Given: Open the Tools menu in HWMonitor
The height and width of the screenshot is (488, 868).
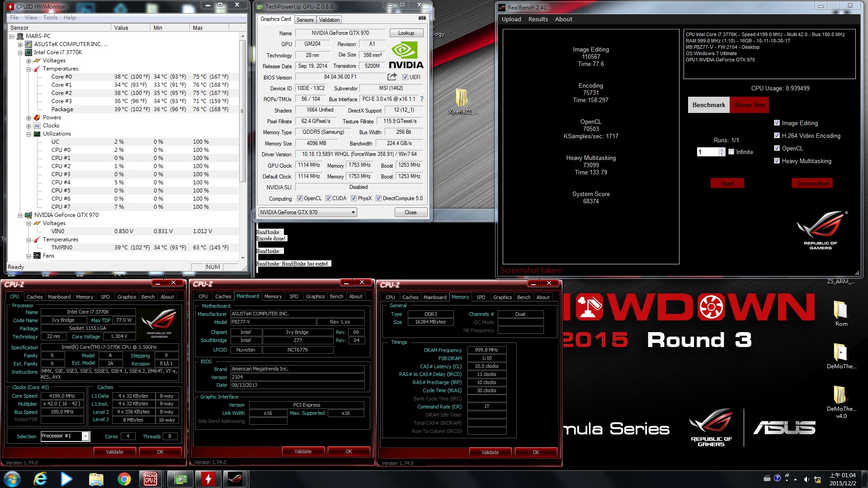Looking at the screenshot, I should tap(50, 18).
